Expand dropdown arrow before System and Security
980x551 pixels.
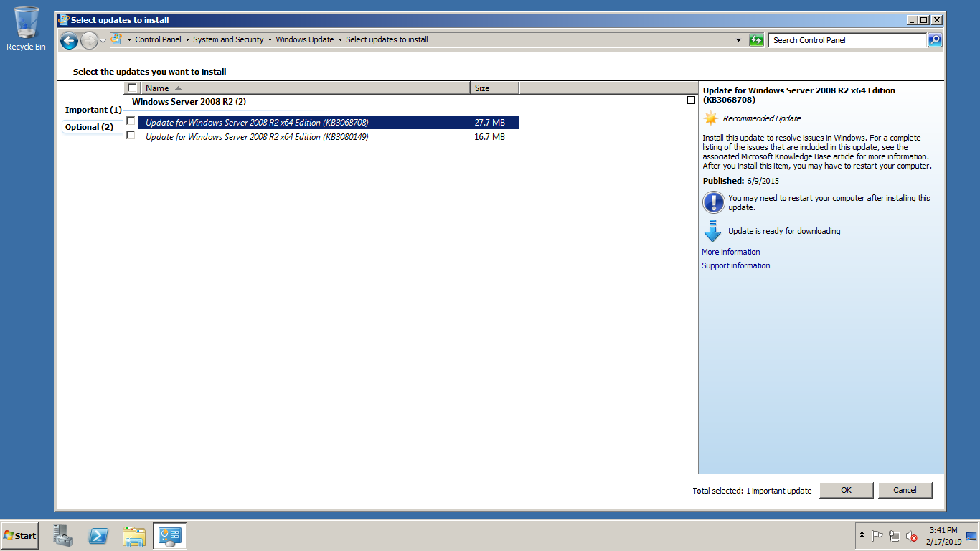coord(187,40)
